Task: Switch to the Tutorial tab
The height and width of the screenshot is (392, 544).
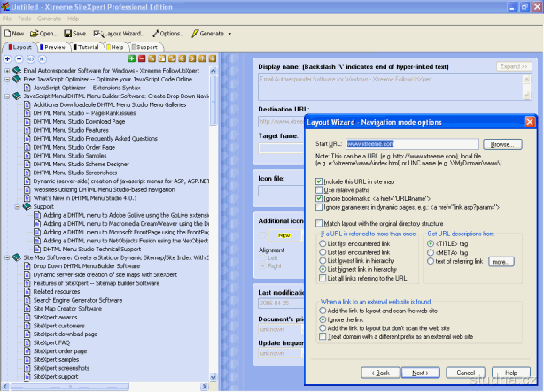Action: pos(87,46)
